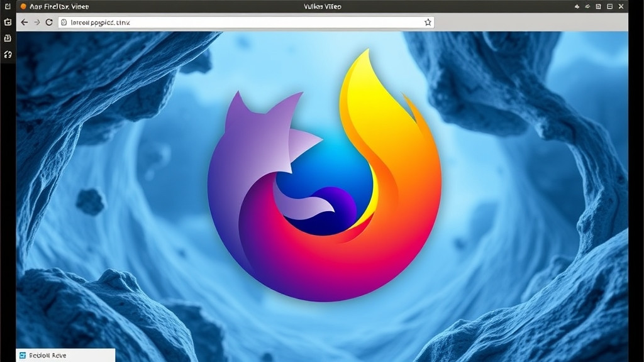
Task: Click the 'Aae Firelox Video' title label
Action: coord(59,6)
